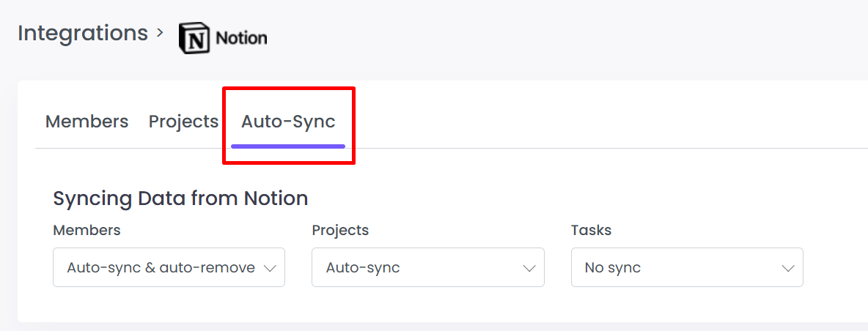The image size is (868, 331).
Task: Select the Auto-Sync tab
Action: click(288, 122)
